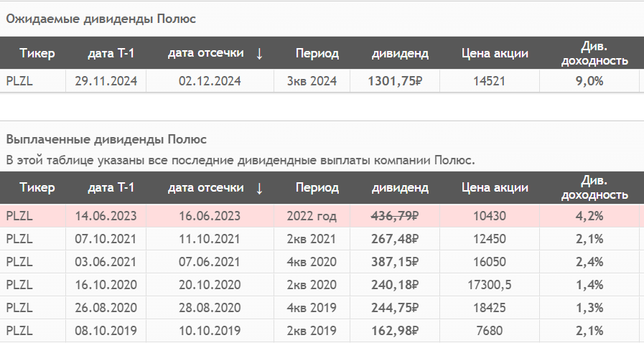
Task: Click sort arrow in paid dividends table header
Action: [259, 188]
